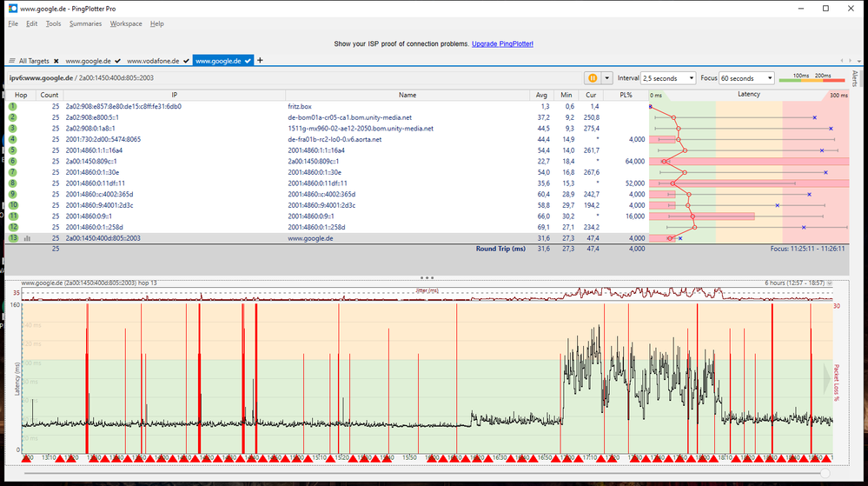The image size is (868, 486).
Task: Open the Alerts side panel
Action: click(855, 79)
